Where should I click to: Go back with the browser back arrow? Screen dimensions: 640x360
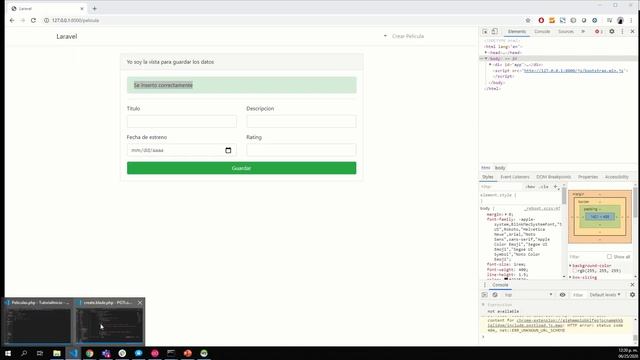point(12,20)
